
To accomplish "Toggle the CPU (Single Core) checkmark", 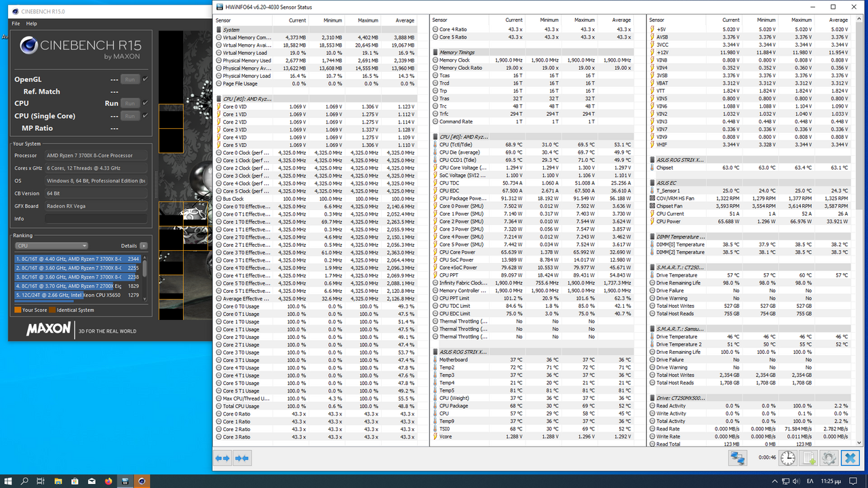I will (x=145, y=116).
